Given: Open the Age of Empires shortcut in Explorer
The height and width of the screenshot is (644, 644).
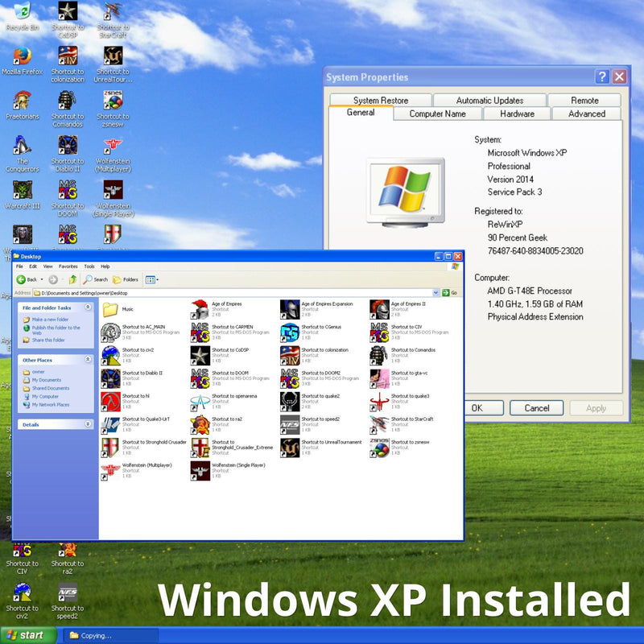Looking at the screenshot, I should point(200,309).
